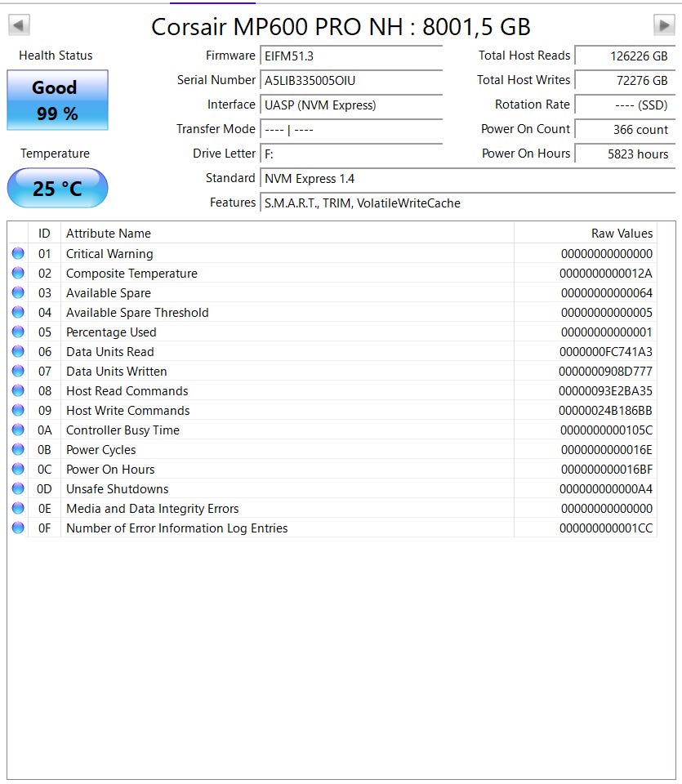Click the status orb for Media and Data Integrity Errors
The height and width of the screenshot is (784, 682).
pyautogui.click(x=18, y=508)
